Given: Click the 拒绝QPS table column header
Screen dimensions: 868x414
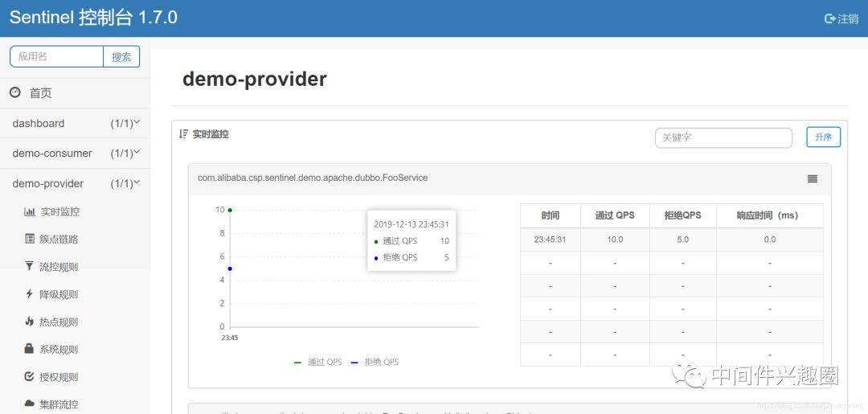Looking at the screenshot, I should pos(683,215).
